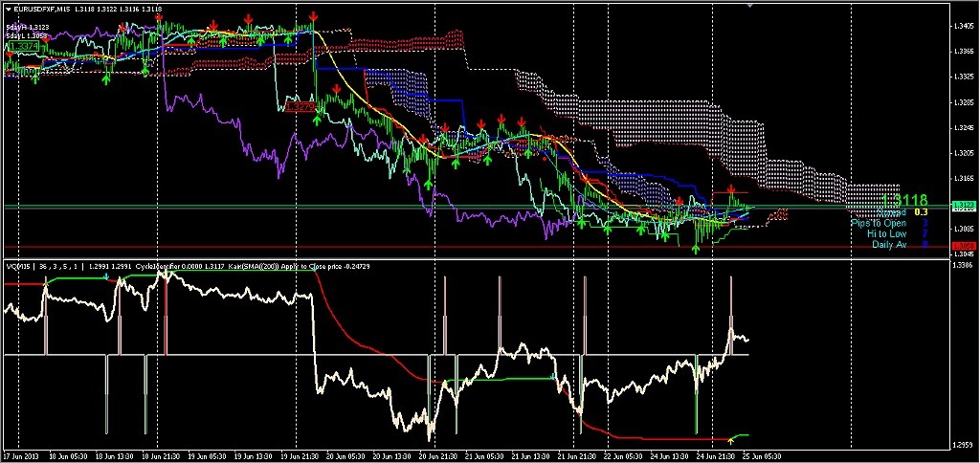Click the 21 Jun 05:30 time label
This screenshot has width=980, height=463.
[x=482, y=455]
